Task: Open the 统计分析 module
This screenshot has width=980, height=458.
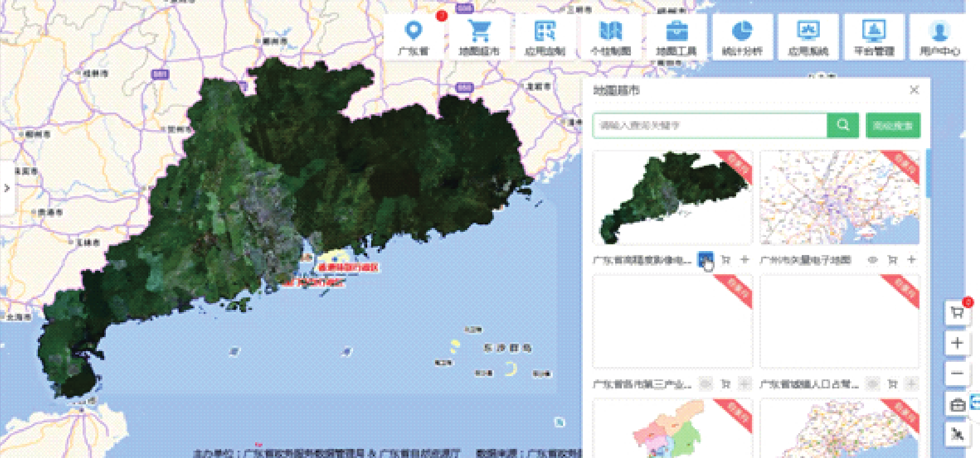Action: [742, 37]
